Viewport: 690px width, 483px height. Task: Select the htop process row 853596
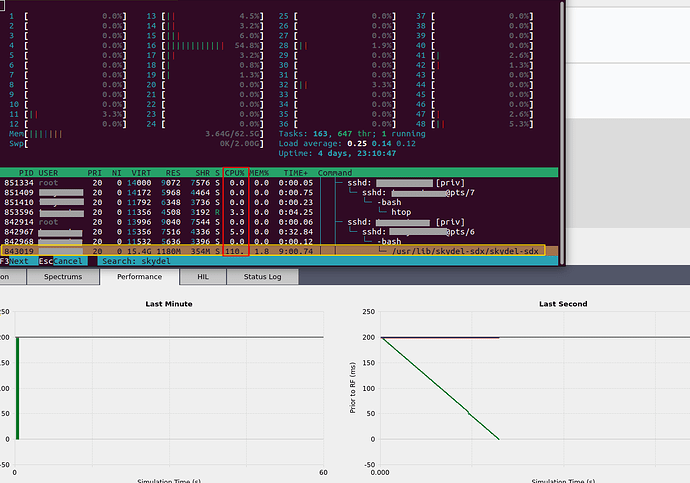[x=279, y=212]
